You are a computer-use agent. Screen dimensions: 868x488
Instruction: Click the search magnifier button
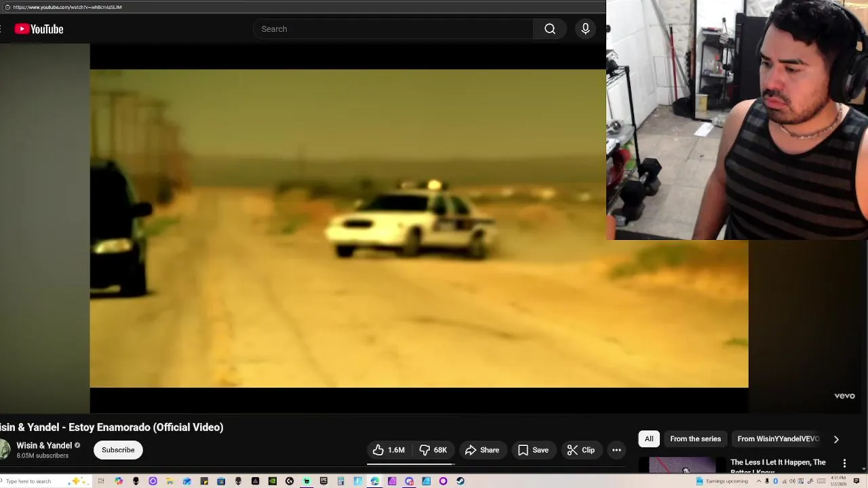(550, 29)
